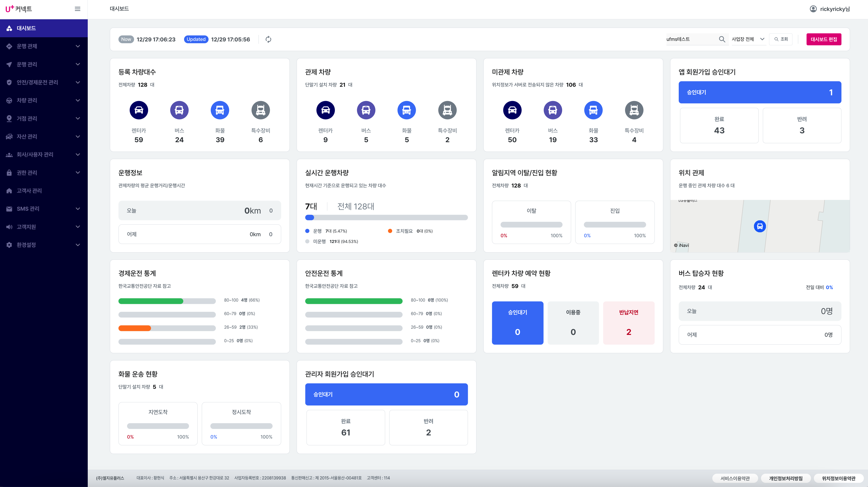Click the 대시보드 편집 button
The width and height of the screenshot is (868, 487).
pos(823,39)
